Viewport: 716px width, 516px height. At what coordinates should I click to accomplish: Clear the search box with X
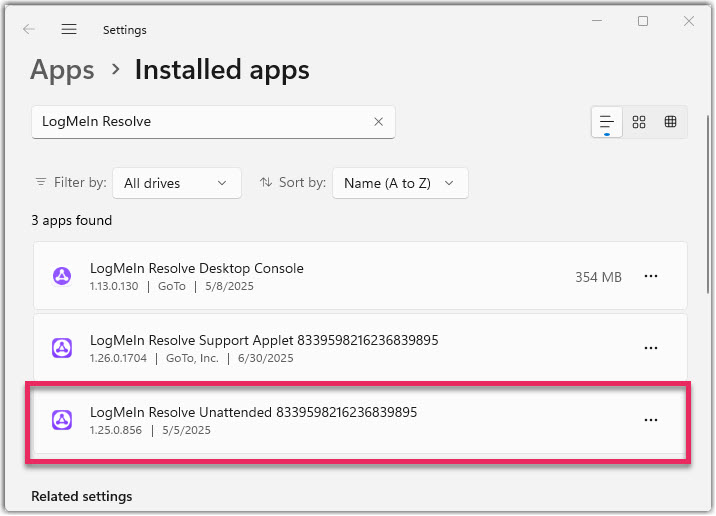(379, 122)
